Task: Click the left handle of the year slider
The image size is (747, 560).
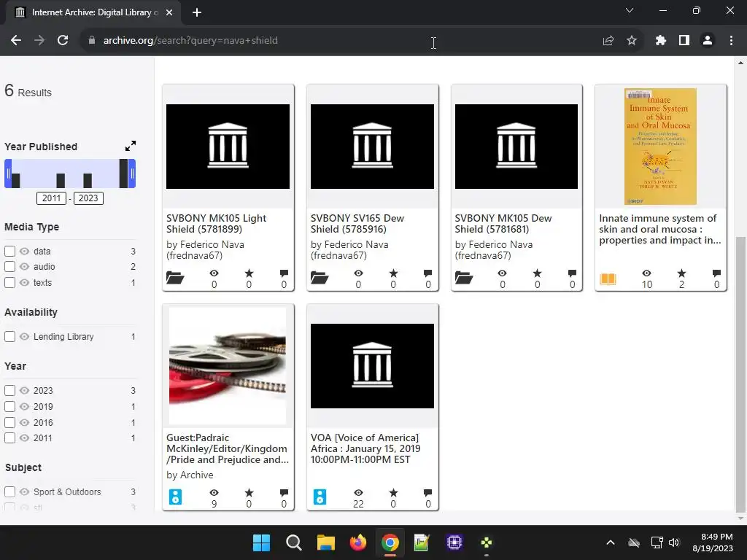Action: 7,174
